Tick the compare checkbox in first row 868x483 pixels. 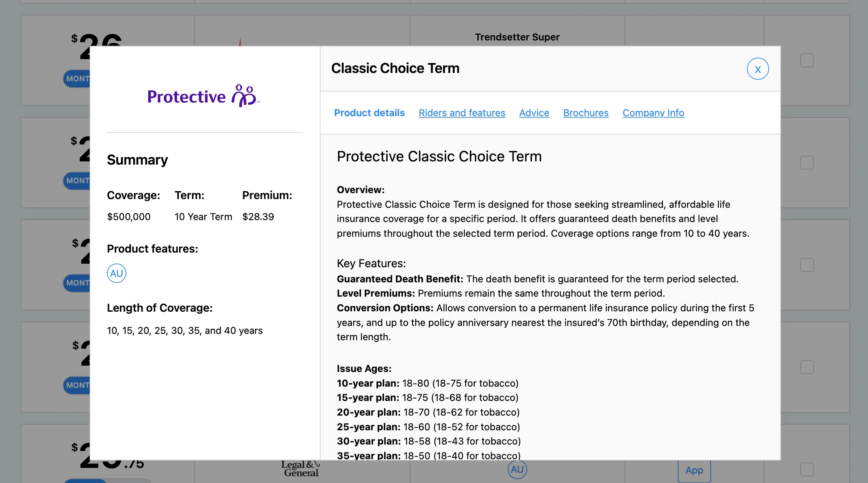coord(807,61)
